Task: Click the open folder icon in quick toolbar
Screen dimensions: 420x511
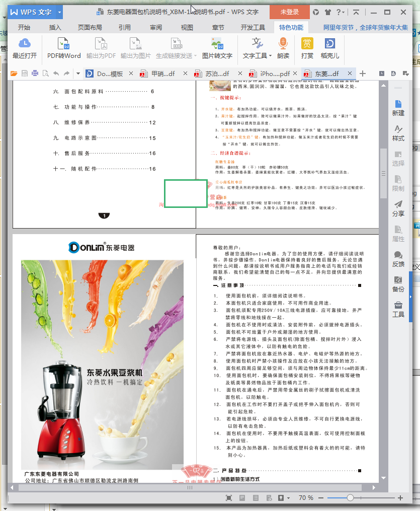Action: click(14, 74)
